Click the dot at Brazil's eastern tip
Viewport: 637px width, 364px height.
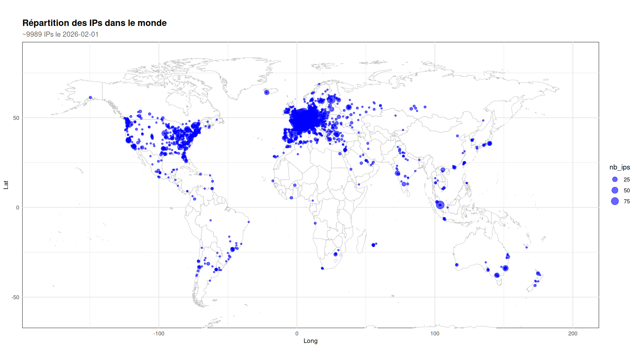click(x=249, y=222)
